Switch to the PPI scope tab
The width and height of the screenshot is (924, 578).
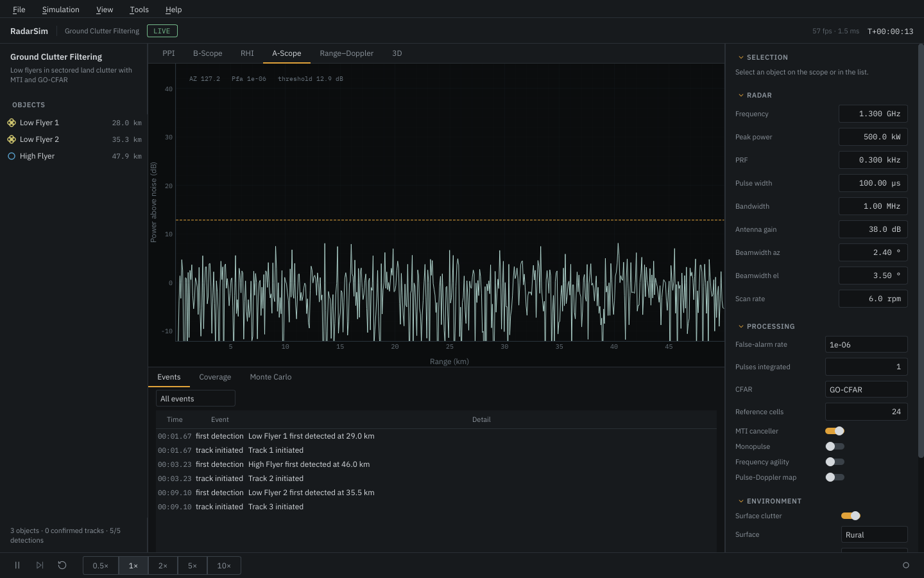tap(169, 53)
